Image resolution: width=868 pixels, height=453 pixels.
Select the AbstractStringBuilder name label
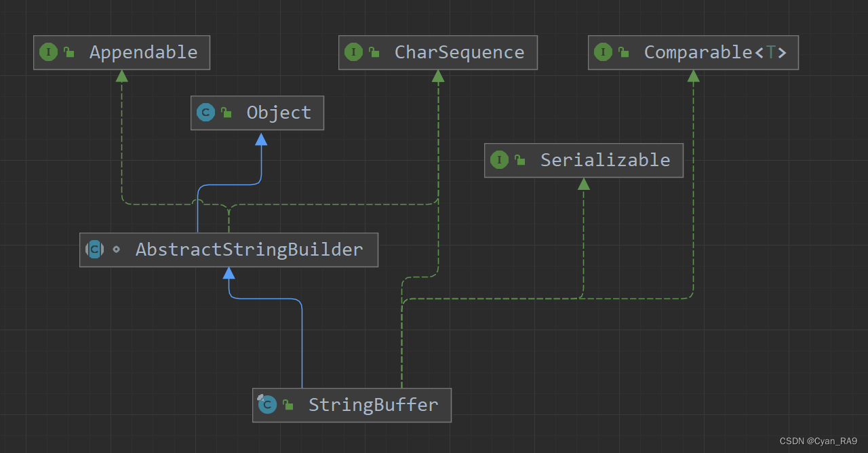click(x=249, y=250)
